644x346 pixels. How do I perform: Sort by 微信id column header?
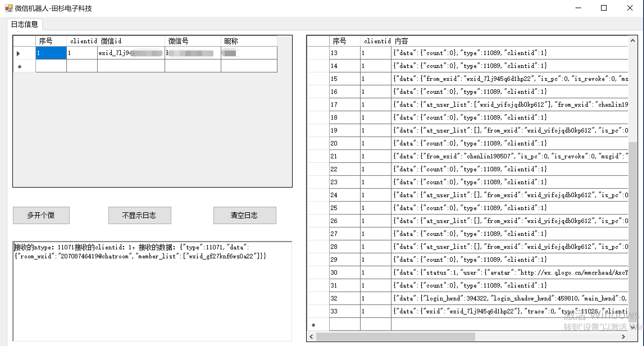point(131,41)
